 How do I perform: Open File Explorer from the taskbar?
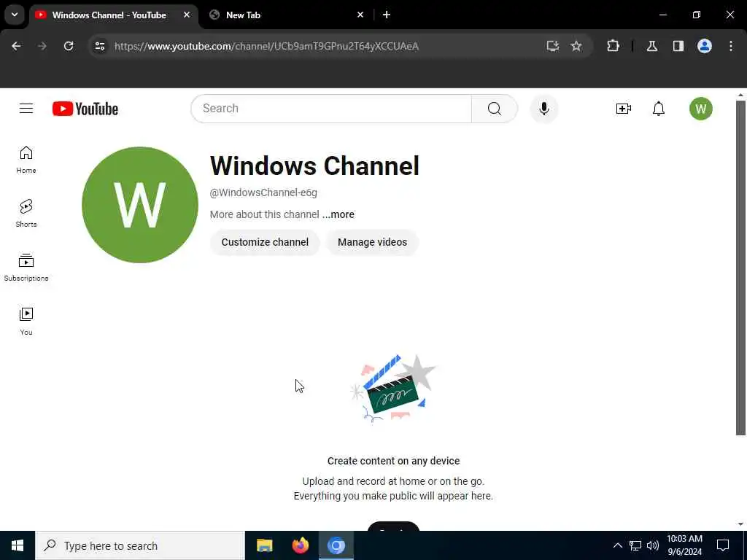pos(264,545)
